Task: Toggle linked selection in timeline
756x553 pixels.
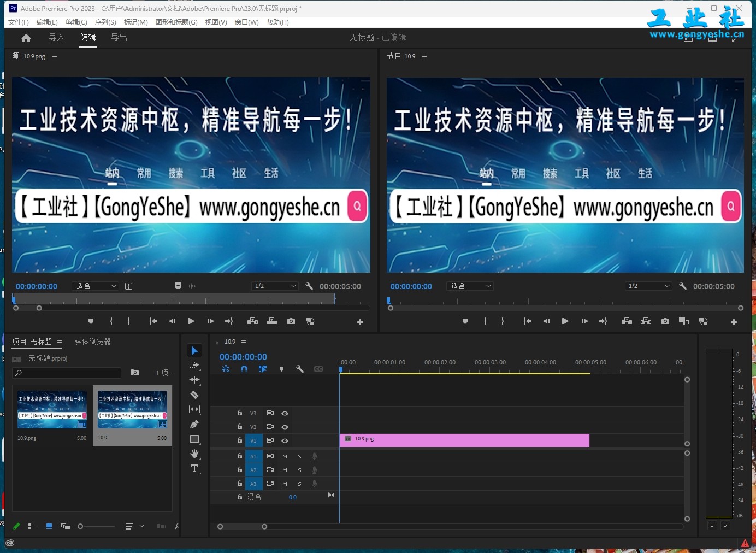Action: [263, 369]
